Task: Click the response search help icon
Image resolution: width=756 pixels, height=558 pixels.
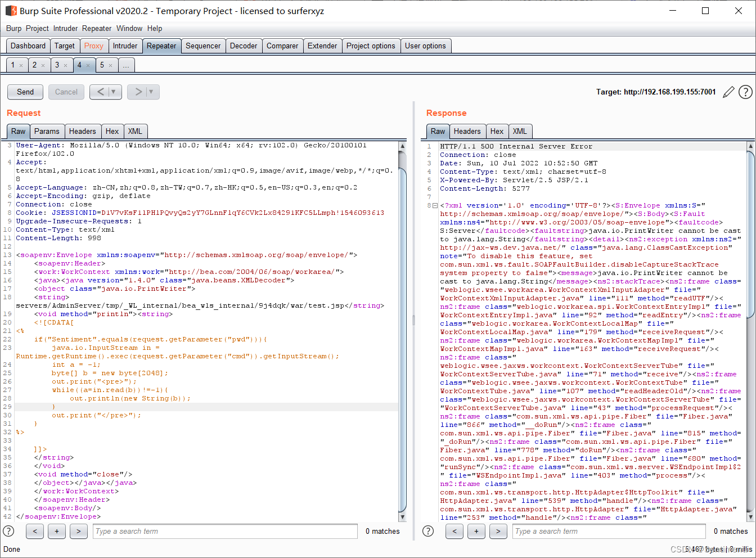Action: click(x=428, y=531)
